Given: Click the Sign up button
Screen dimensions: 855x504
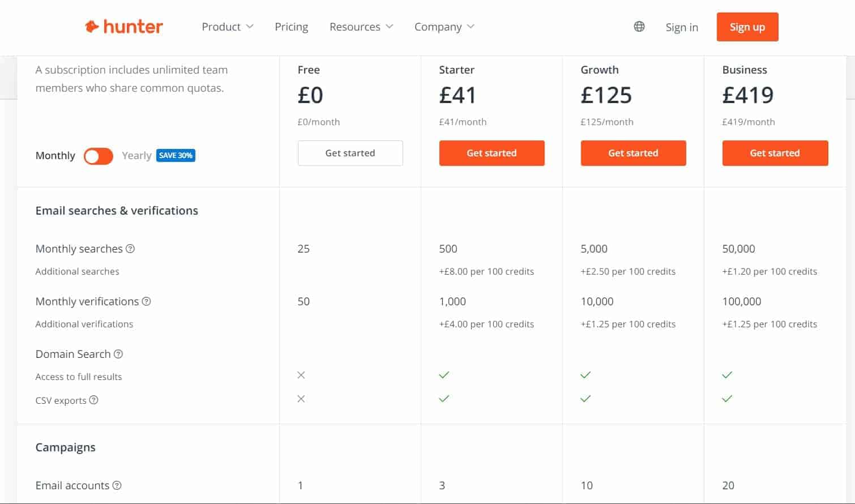Looking at the screenshot, I should 747,27.
